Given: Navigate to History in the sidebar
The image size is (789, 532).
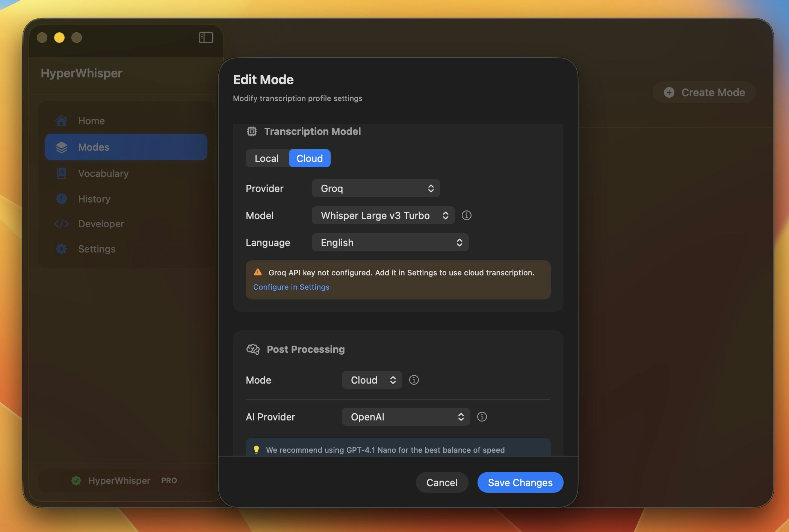Looking at the screenshot, I should tap(94, 199).
